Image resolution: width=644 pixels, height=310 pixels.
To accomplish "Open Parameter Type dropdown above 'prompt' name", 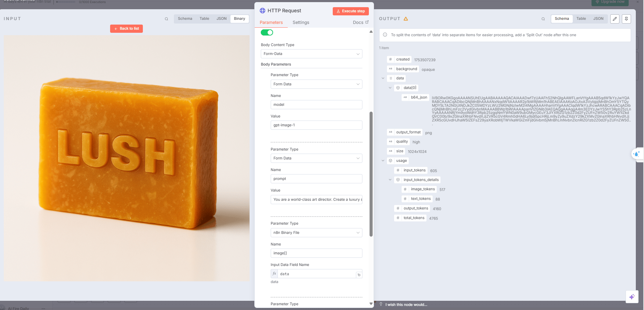I will pyautogui.click(x=316, y=158).
